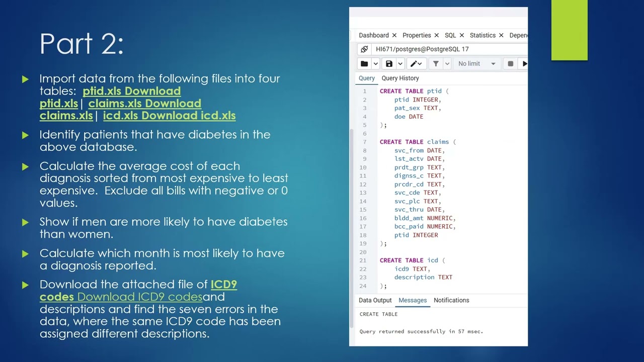This screenshot has height=362, width=644.
Task: Click the 'bldd_amt NUMERIC,' line
Action: (x=425, y=218)
